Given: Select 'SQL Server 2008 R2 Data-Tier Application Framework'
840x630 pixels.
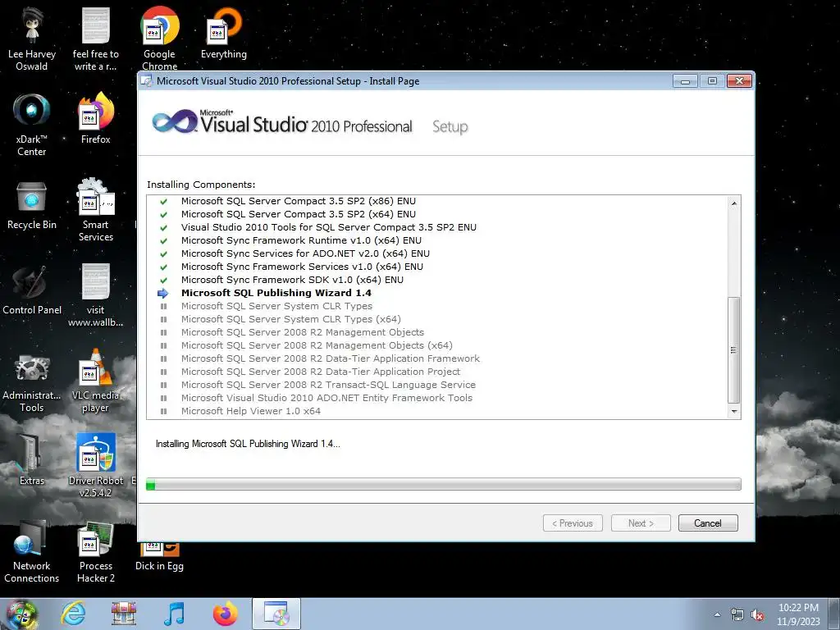Looking at the screenshot, I should [x=331, y=358].
